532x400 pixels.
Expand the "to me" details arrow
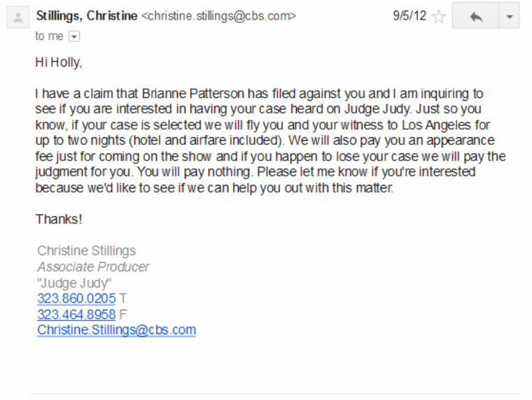point(74,36)
